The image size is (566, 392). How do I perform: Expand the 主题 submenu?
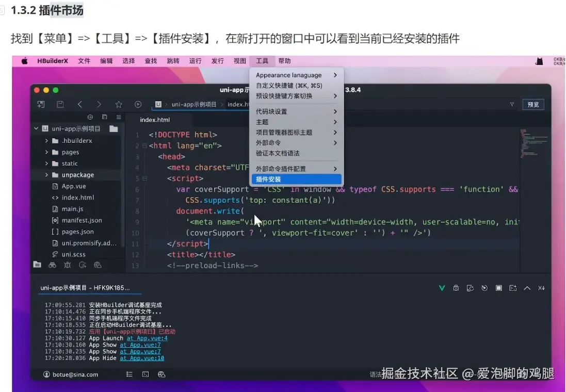pos(296,122)
